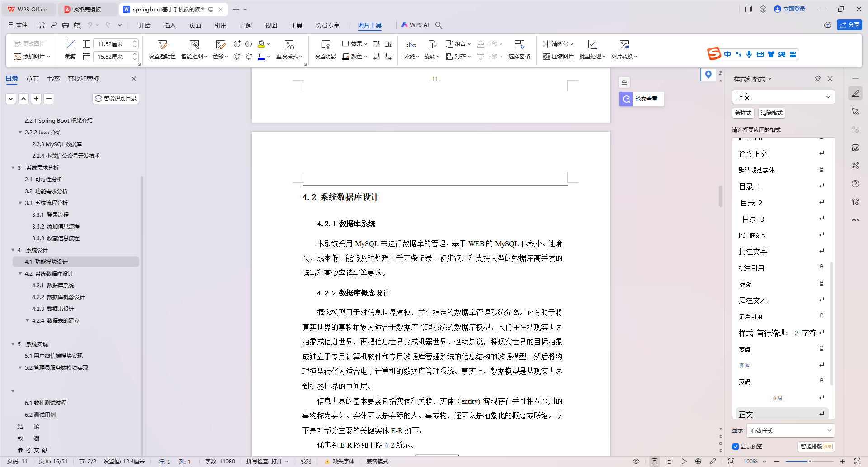Switch to the 找稻壳模板 window tab
The width and height of the screenshot is (868, 467).
pyautogui.click(x=87, y=9)
